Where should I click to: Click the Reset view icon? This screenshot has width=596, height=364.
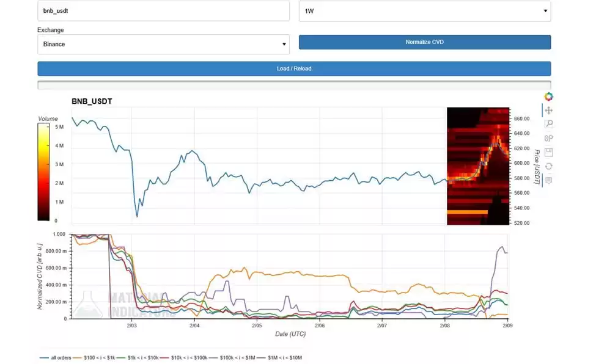point(548,166)
